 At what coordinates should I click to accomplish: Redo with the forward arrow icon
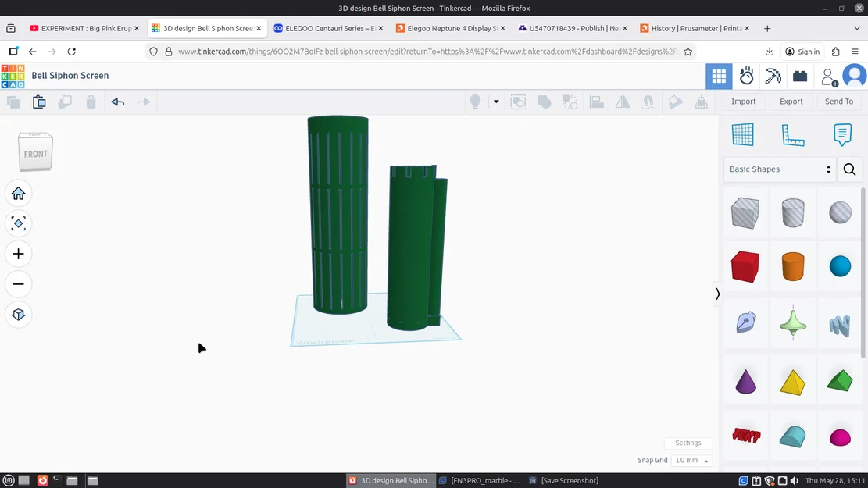tap(144, 102)
